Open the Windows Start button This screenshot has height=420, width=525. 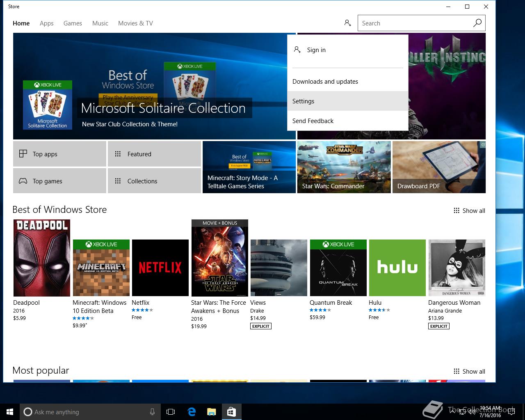pyautogui.click(x=10, y=412)
